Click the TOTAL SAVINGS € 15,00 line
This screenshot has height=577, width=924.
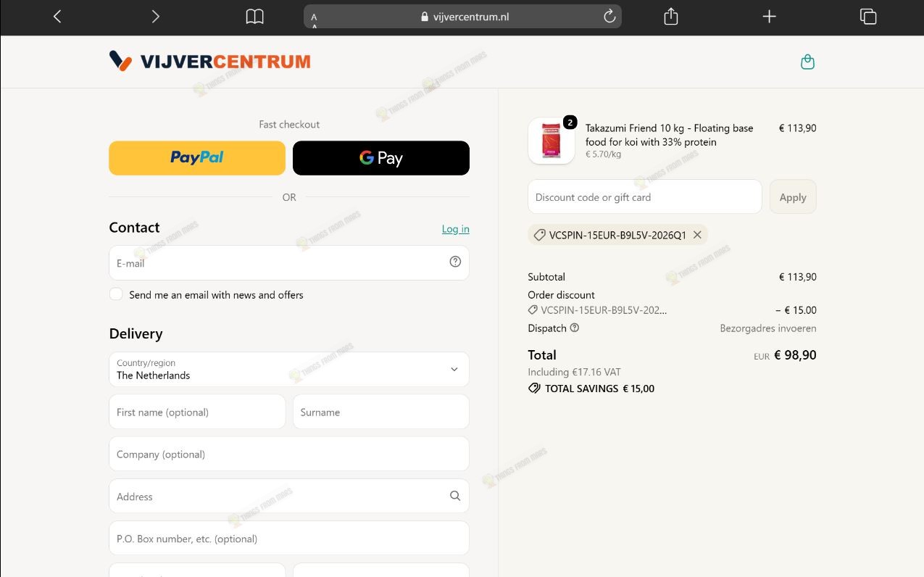point(591,389)
